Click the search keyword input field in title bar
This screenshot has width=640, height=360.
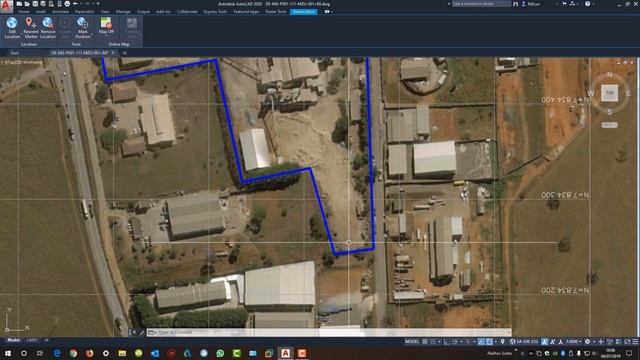coord(481,4)
